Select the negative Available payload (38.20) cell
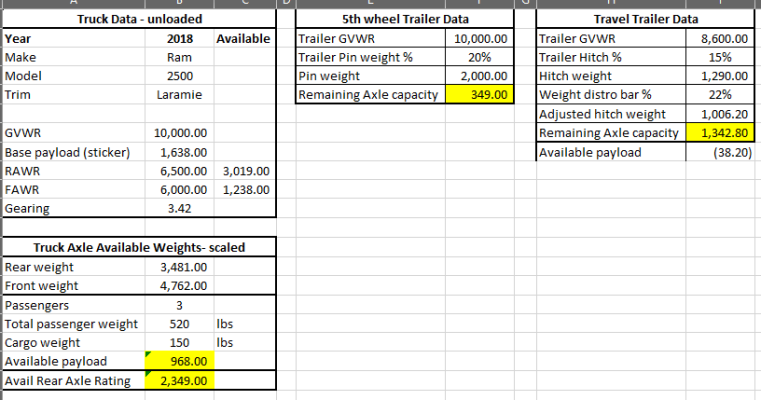The width and height of the screenshot is (761, 400). point(720,152)
